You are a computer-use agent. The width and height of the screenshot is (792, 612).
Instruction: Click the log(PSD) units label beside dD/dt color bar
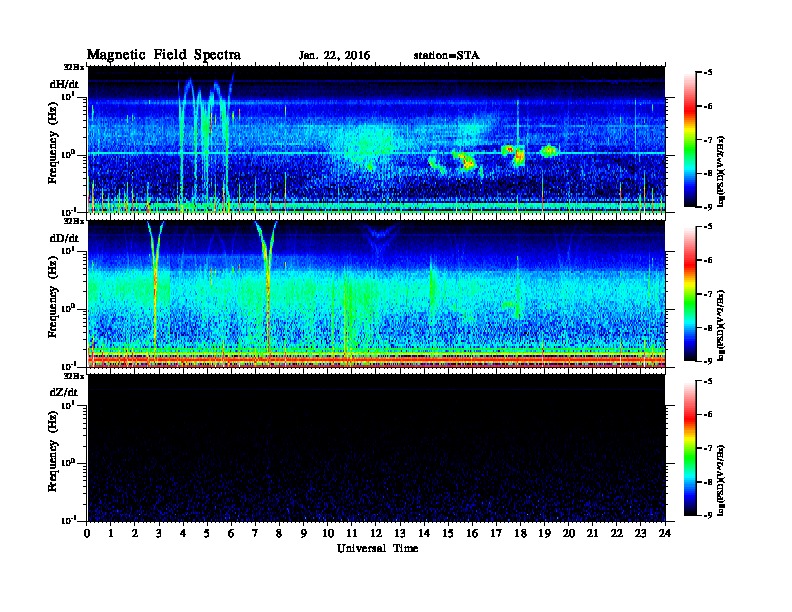[722, 325]
